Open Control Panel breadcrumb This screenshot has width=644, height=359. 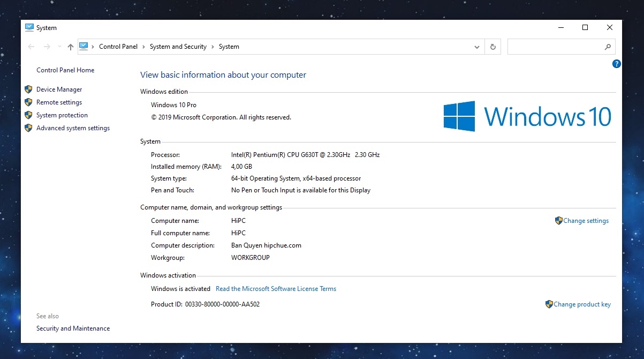pos(118,47)
